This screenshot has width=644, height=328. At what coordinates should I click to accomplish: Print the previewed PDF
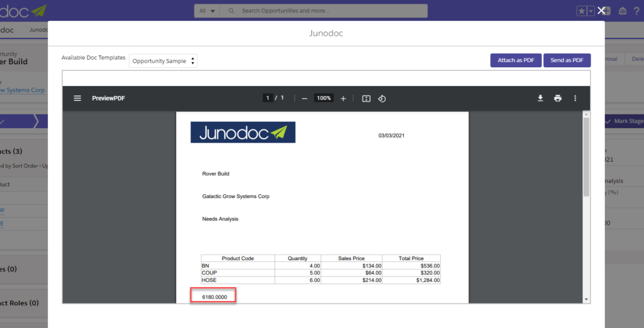click(x=557, y=98)
